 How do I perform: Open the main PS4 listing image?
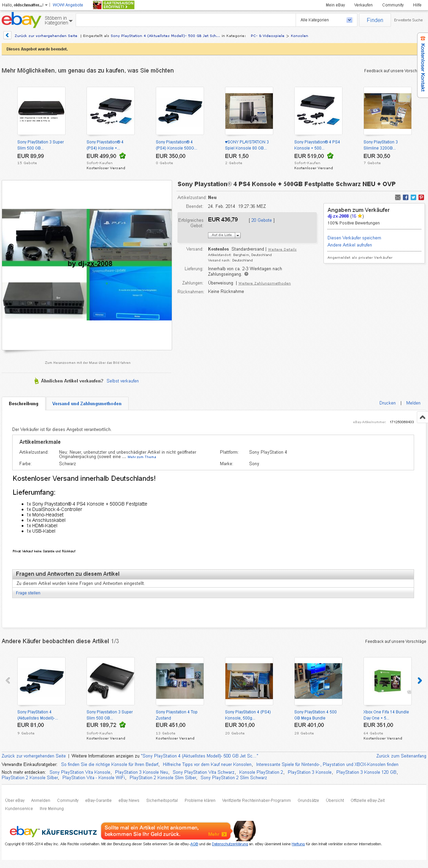click(x=87, y=265)
